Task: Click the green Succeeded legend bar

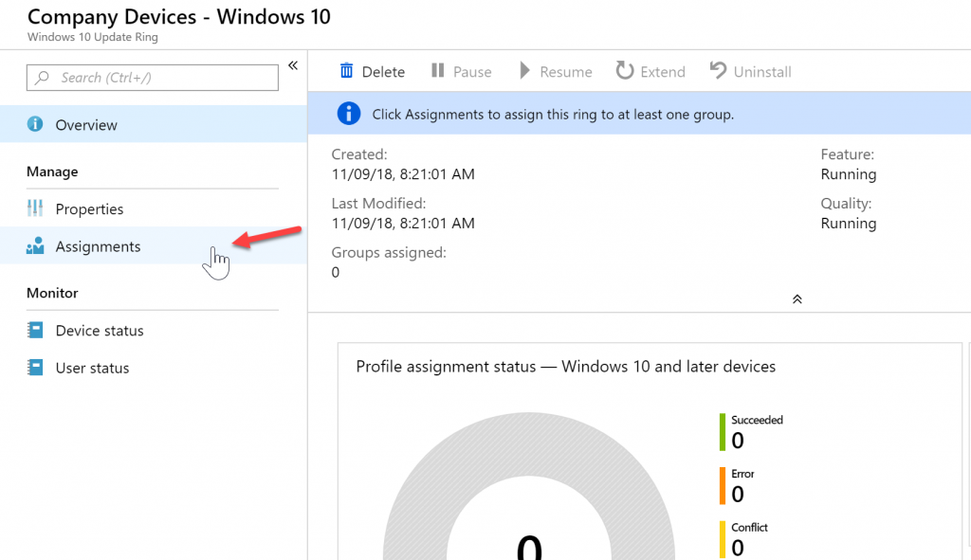Action: click(722, 432)
